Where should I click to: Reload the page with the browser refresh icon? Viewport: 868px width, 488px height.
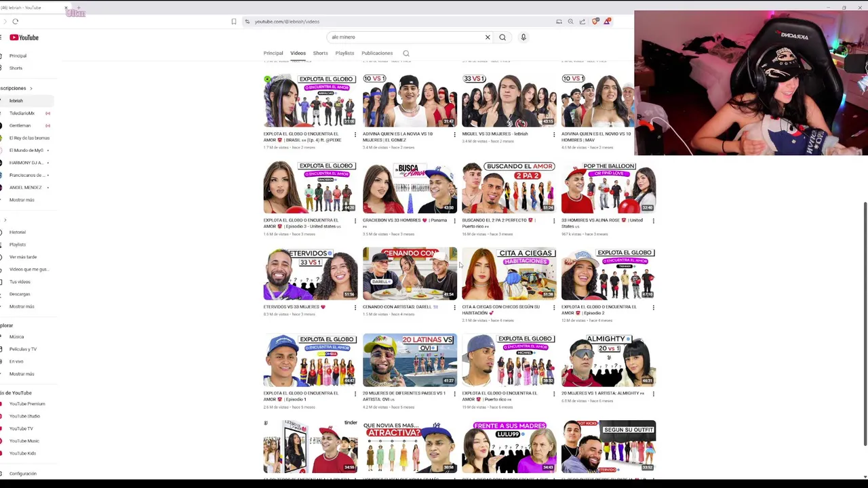(x=15, y=22)
